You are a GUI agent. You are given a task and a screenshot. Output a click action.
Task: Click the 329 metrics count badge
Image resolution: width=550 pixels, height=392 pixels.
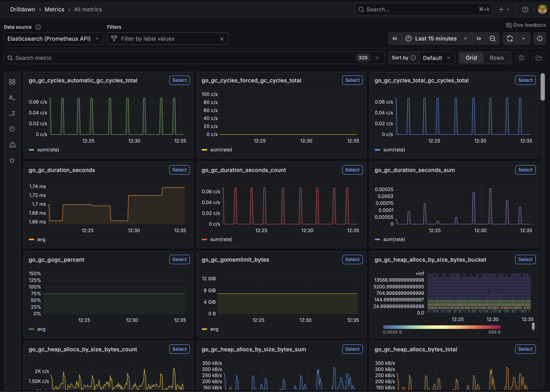click(363, 58)
